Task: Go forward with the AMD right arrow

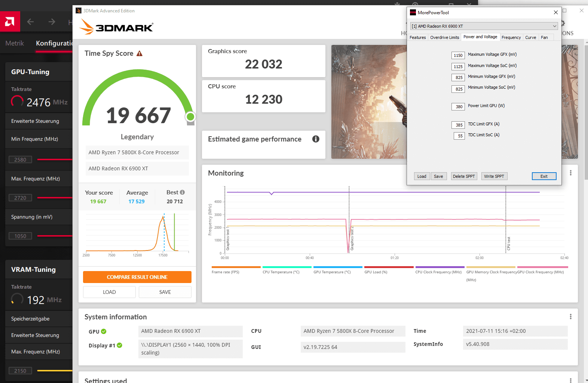Action: click(x=52, y=22)
